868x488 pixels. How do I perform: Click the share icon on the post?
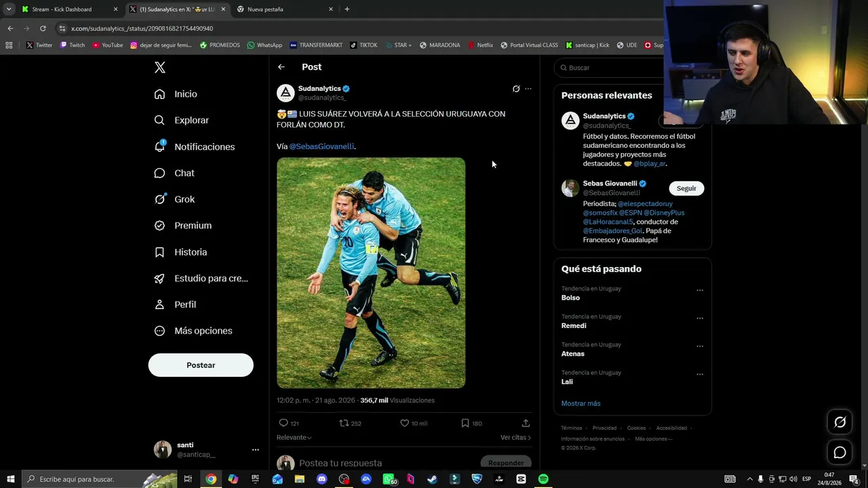click(526, 423)
